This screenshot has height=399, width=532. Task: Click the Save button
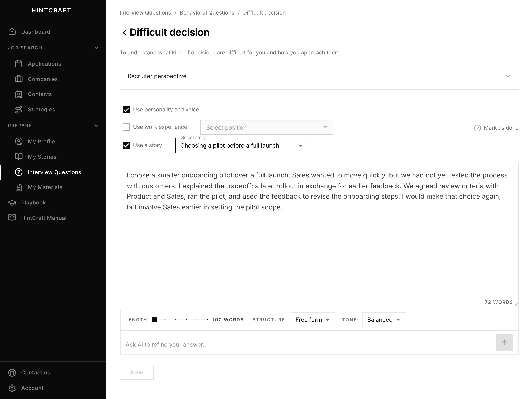pyautogui.click(x=137, y=373)
